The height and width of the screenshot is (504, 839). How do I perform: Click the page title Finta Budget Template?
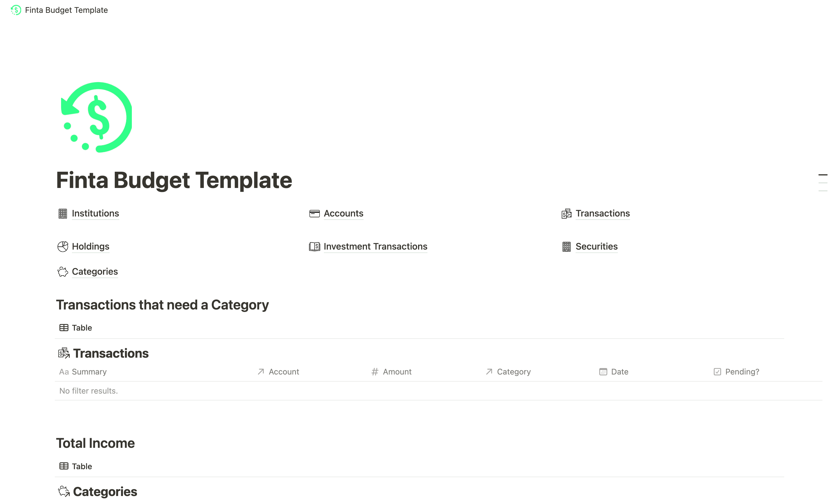pyautogui.click(x=174, y=180)
